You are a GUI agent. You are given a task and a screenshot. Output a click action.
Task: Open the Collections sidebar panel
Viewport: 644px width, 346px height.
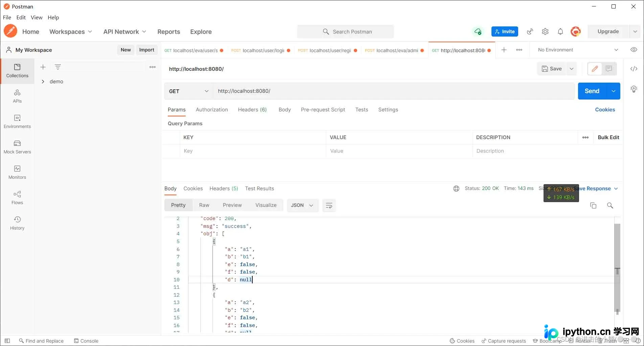17,71
